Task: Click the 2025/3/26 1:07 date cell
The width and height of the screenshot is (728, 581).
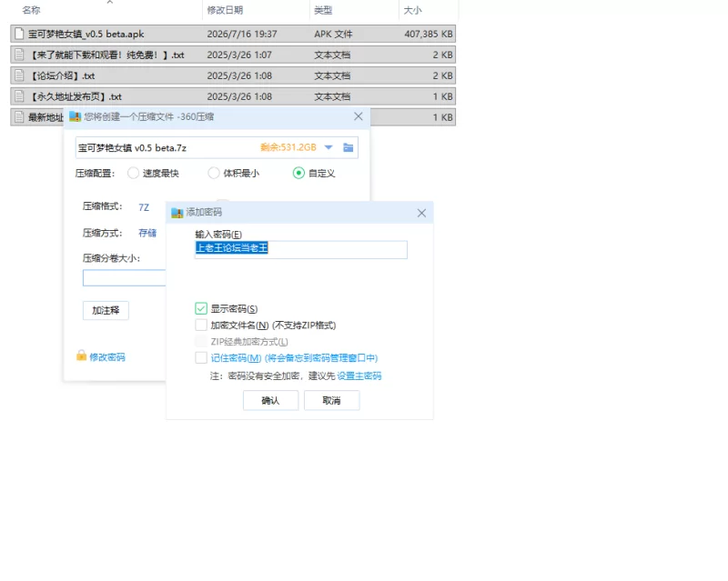Action: (239, 55)
